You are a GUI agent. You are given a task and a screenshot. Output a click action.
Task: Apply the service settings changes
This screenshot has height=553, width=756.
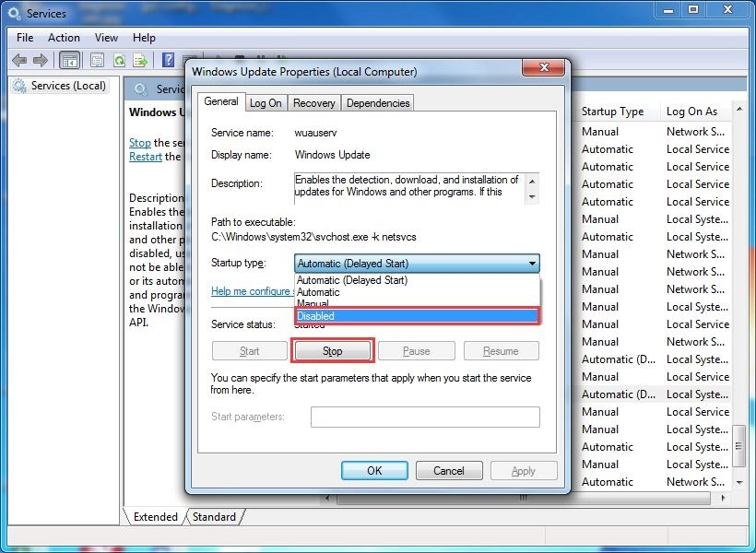click(524, 470)
